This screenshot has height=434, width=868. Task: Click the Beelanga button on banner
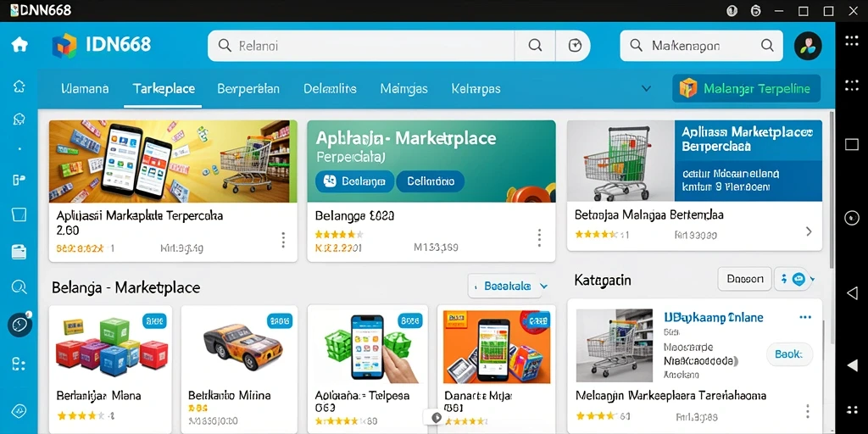point(355,181)
